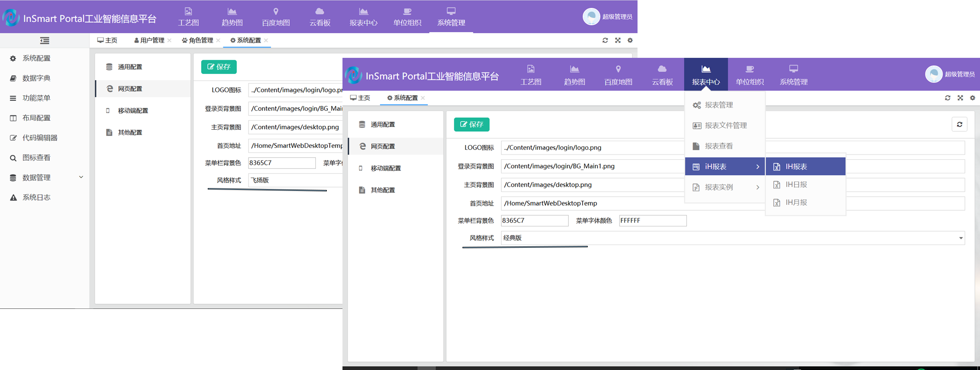Select 通用配置 in the front window's config list
The height and width of the screenshot is (370, 980).
(x=396, y=125)
